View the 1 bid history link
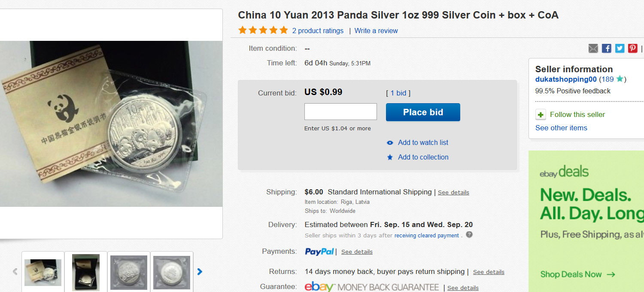This screenshot has height=292, width=644. pyautogui.click(x=398, y=93)
